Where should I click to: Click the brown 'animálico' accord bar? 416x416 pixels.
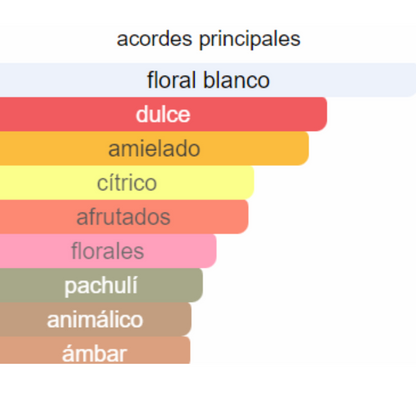click(x=96, y=319)
